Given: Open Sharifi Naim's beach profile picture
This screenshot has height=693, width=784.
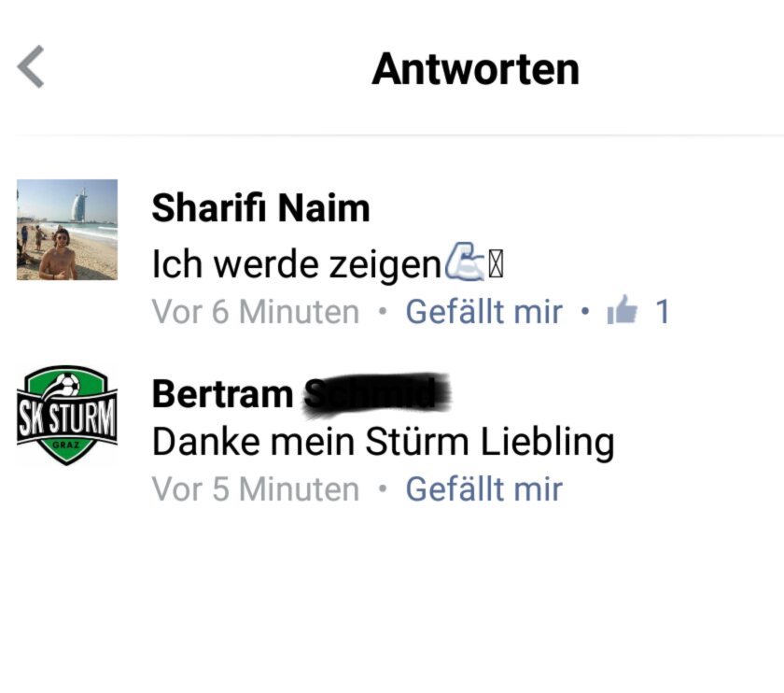Looking at the screenshot, I should tap(67, 230).
